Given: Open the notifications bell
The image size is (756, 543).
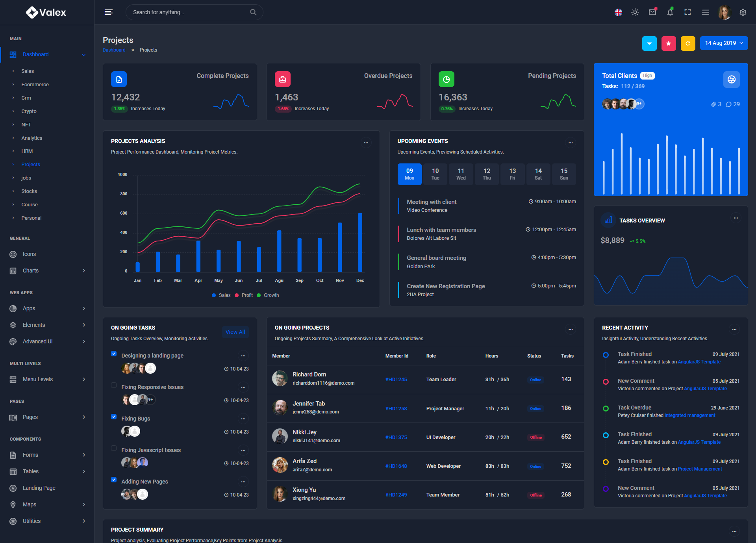Looking at the screenshot, I should pos(670,12).
